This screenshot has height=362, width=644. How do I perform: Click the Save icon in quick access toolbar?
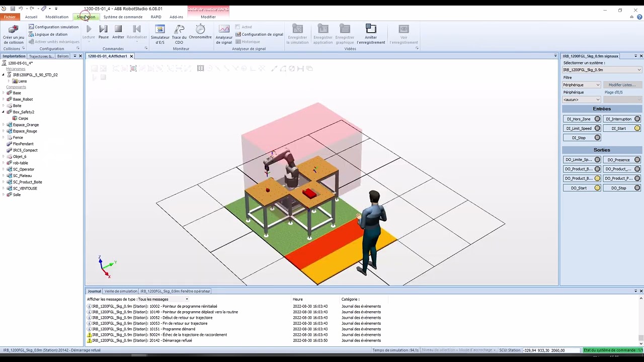click(x=13, y=9)
